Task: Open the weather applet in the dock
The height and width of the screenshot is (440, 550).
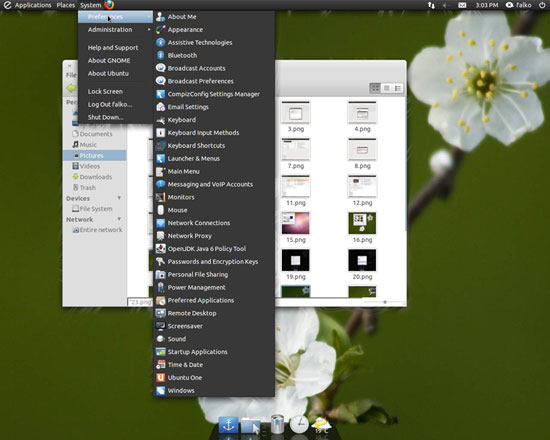Action: pyautogui.click(x=321, y=425)
